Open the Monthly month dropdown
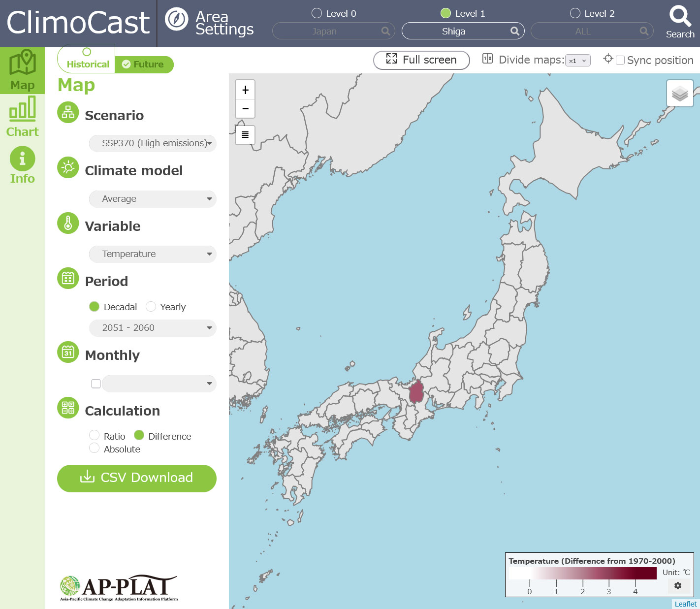Viewport: 700px width, 609px height. pos(159,384)
